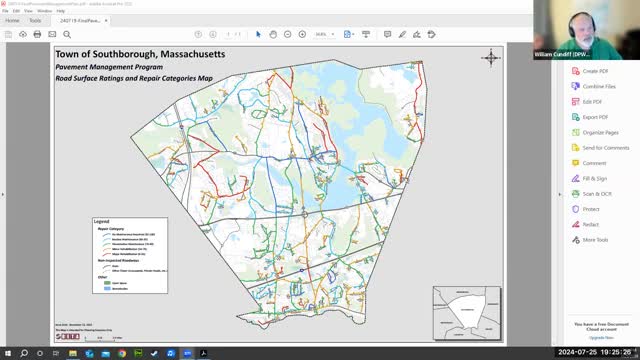Open Windows taskbar search
The image size is (640, 360).
pos(24,353)
